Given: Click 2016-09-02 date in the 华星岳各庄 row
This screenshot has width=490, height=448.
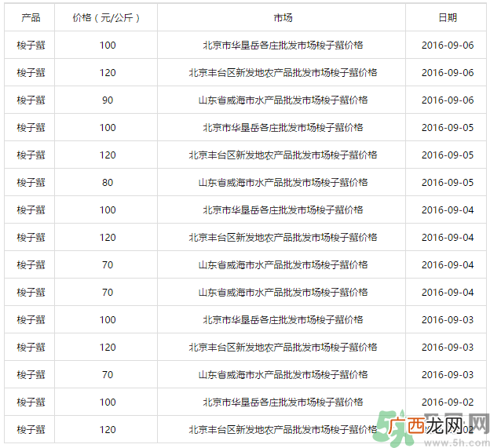Looking at the screenshot, I should tap(448, 402).
